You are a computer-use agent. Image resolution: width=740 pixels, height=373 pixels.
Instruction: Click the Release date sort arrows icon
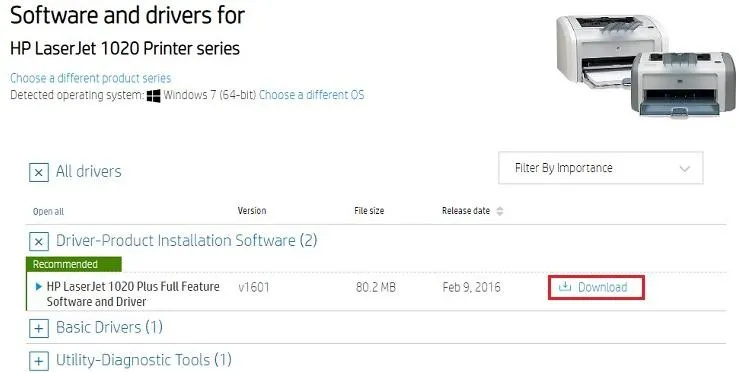500,211
